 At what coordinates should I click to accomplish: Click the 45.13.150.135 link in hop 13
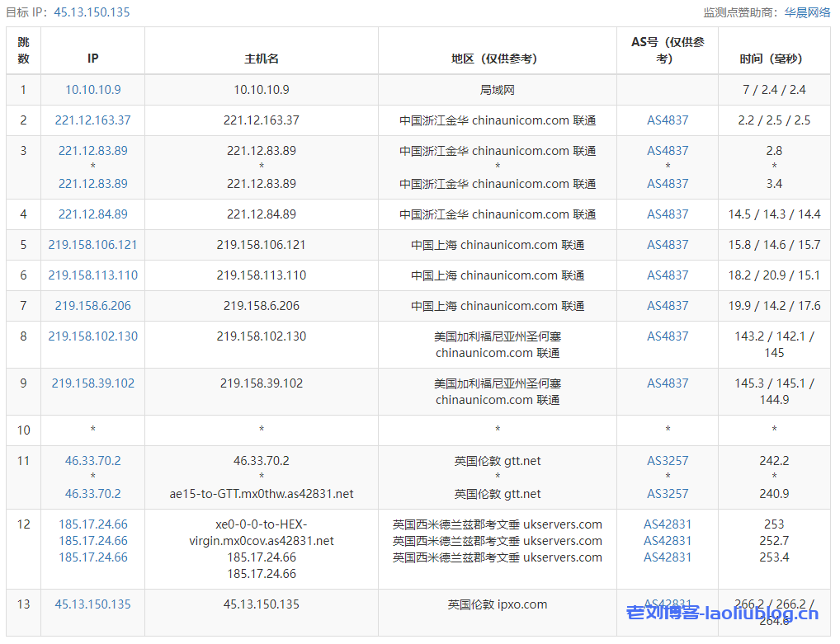click(x=93, y=604)
